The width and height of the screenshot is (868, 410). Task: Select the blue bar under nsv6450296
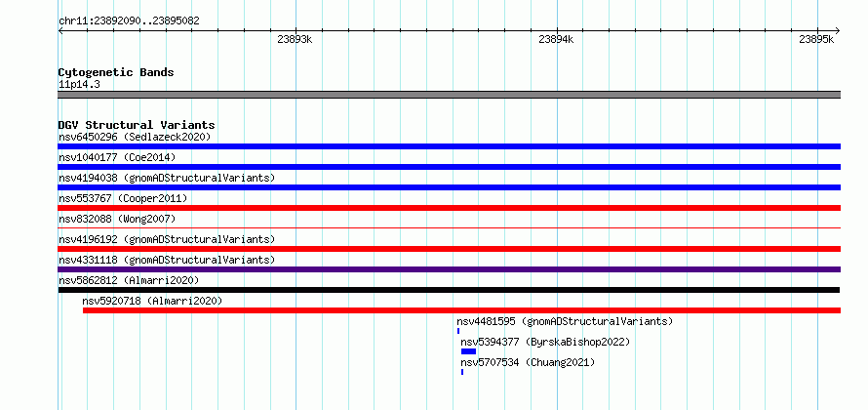tap(449, 146)
